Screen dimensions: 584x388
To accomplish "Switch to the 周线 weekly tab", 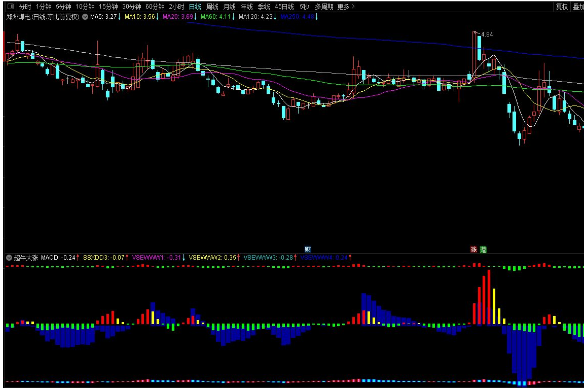I will [212, 7].
